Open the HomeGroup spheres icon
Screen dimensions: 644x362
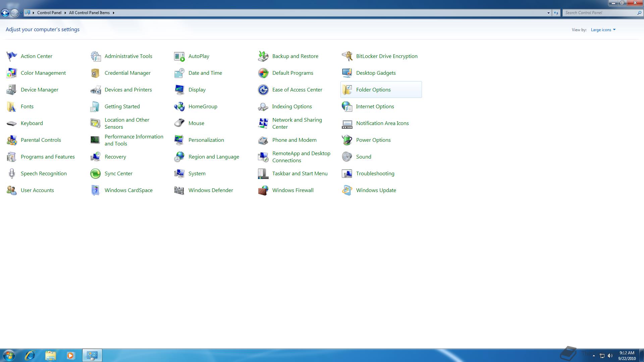click(x=179, y=106)
